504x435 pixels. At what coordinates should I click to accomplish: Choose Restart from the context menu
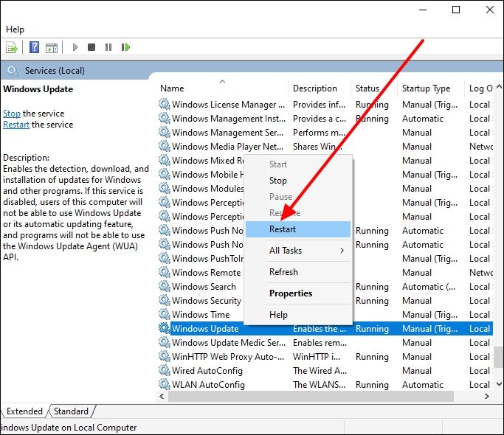pyautogui.click(x=283, y=229)
